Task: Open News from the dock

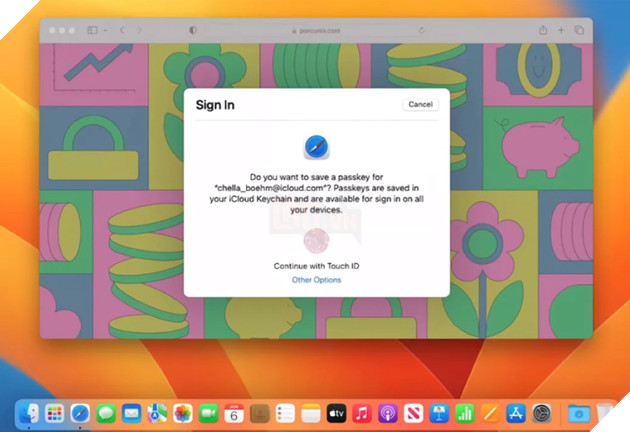Action: tap(413, 413)
